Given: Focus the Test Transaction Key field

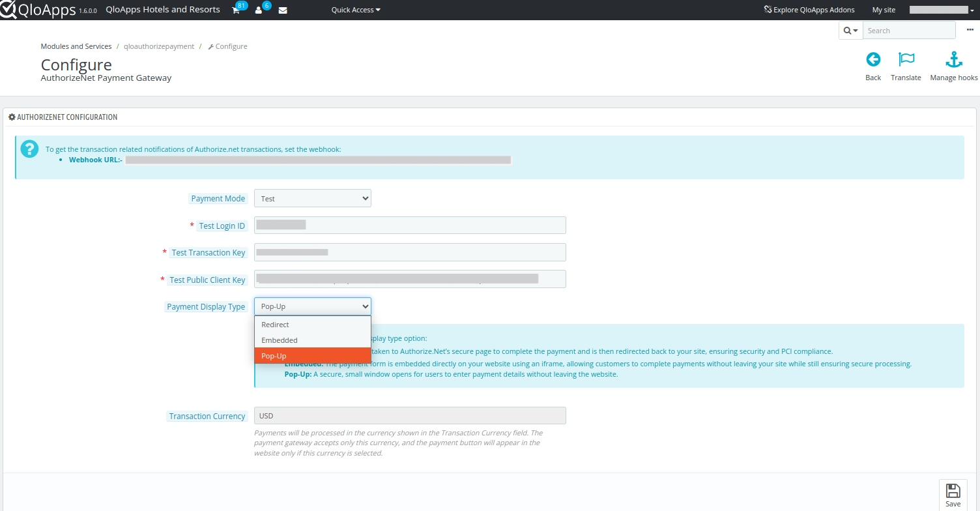Looking at the screenshot, I should pyautogui.click(x=410, y=252).
